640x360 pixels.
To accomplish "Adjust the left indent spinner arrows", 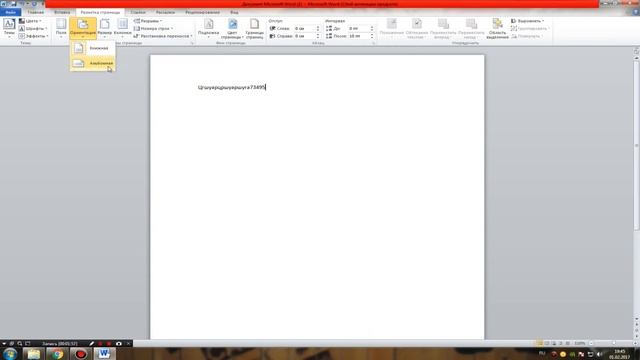I will (318, 29).
